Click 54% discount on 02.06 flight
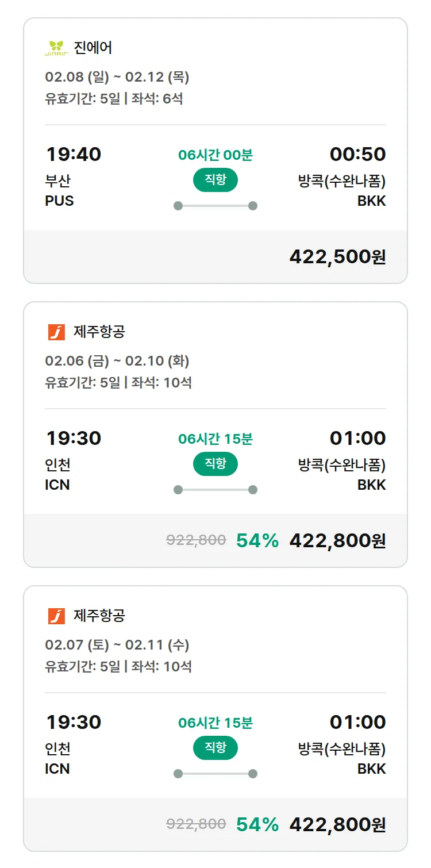 (257, 540)
